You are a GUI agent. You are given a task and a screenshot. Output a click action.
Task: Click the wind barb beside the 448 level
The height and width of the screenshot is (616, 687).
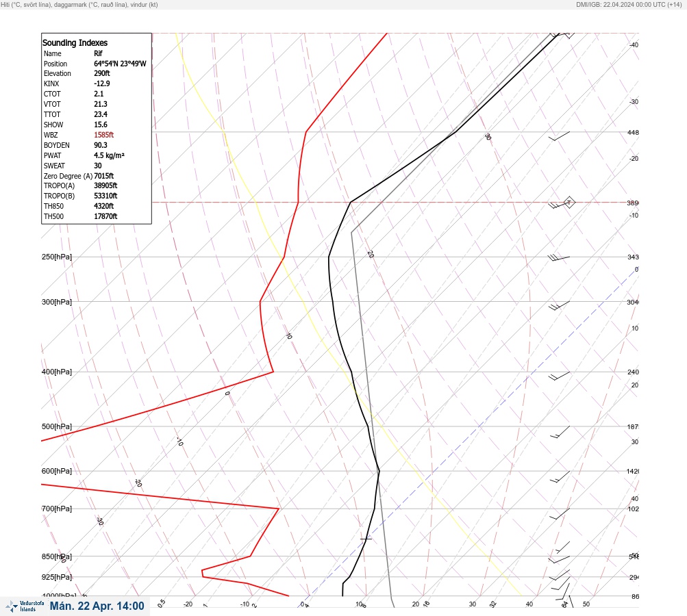click(x=560, y=136)
